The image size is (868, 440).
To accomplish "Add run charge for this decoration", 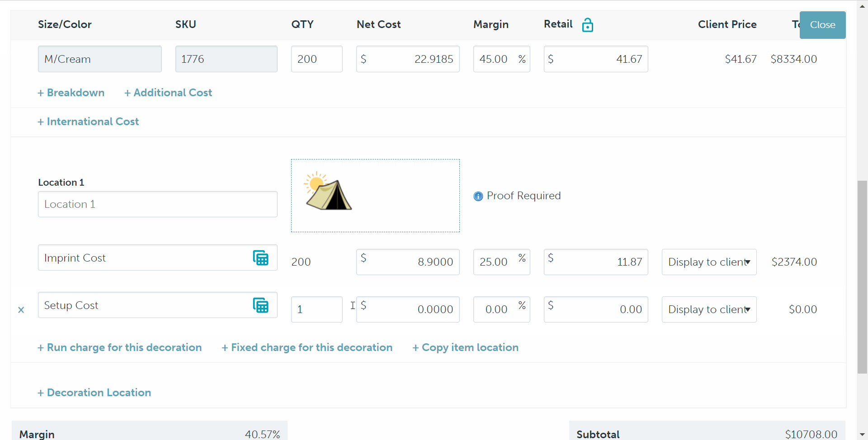I will click(x=120, y=347).
